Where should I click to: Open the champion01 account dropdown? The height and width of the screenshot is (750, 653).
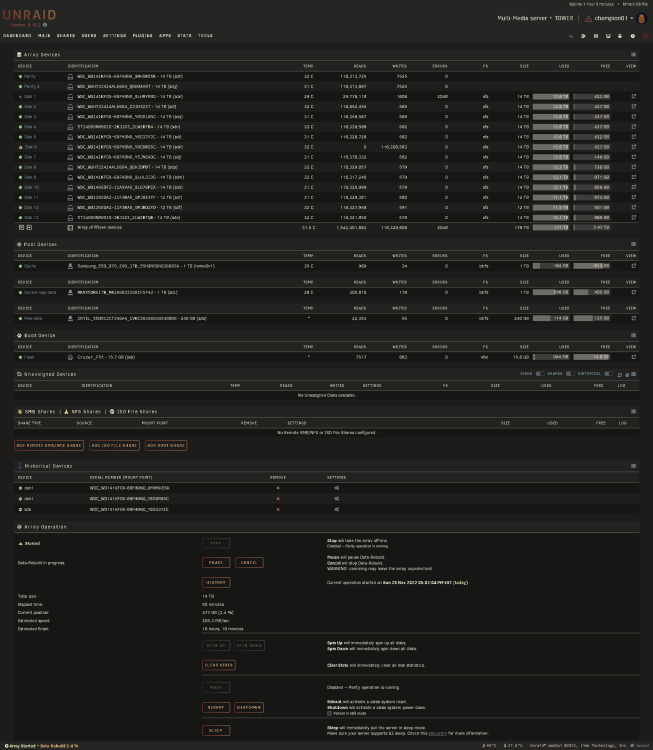click(614, 18)
